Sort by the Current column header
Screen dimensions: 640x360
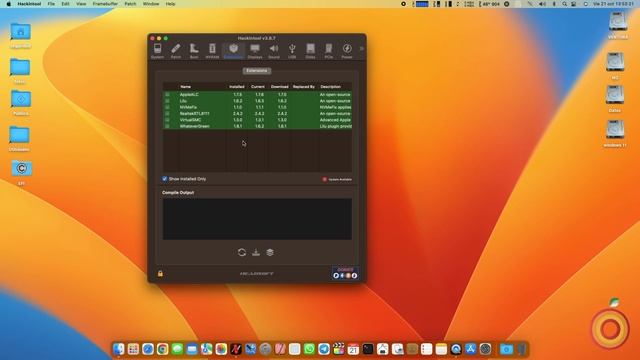[258, 87]
